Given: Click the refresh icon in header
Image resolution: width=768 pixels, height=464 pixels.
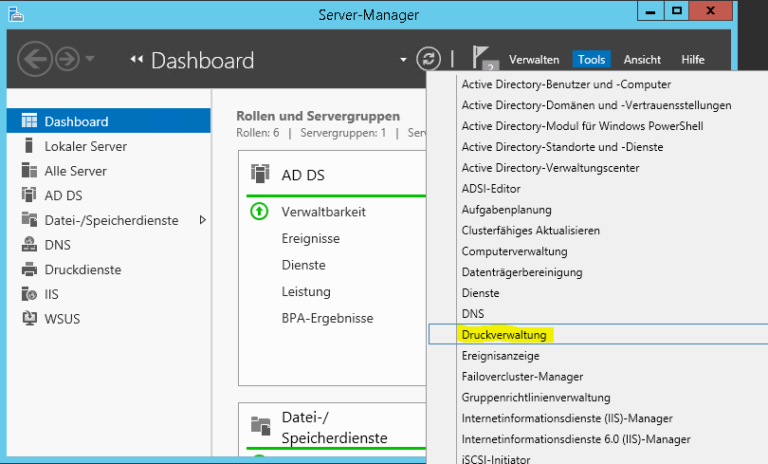Looking at the screenshot, I should pyautogui.click(x=429, y=59).
